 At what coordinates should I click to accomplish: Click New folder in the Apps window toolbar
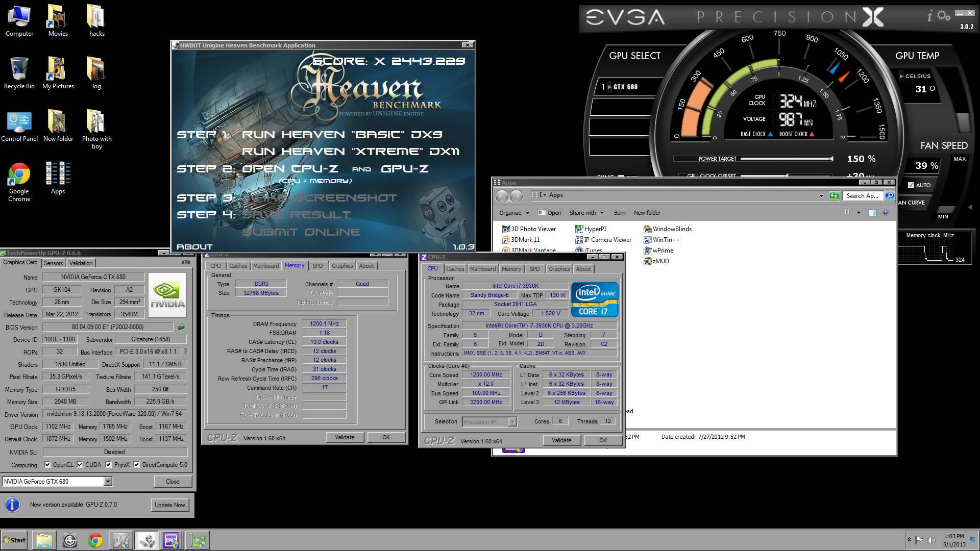click(x=647, y=213)
